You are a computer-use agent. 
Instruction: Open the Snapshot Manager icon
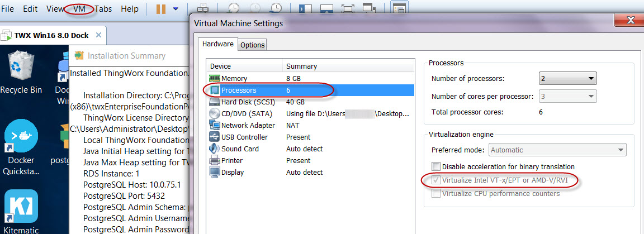[277, 8]
